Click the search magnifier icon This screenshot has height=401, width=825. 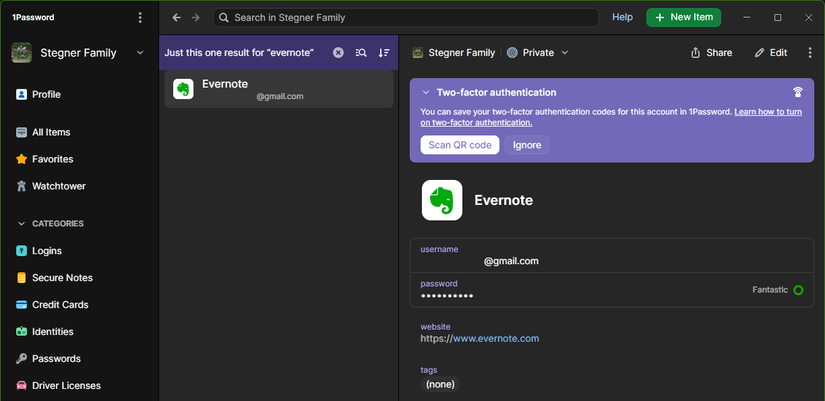[224, 17]
